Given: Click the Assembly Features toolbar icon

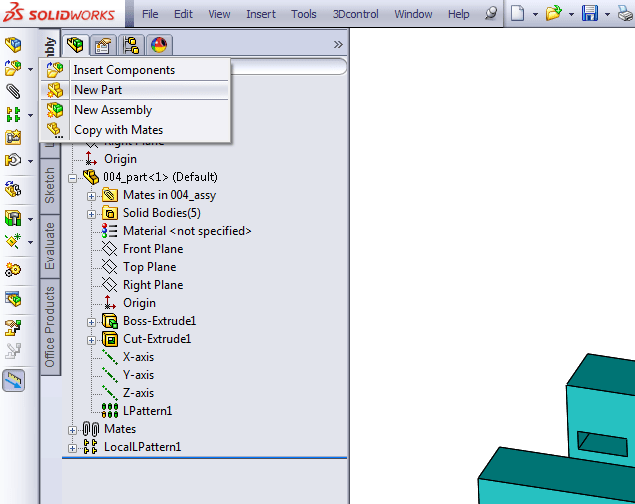Looking at the screenshot, I should tap(13, 218).
